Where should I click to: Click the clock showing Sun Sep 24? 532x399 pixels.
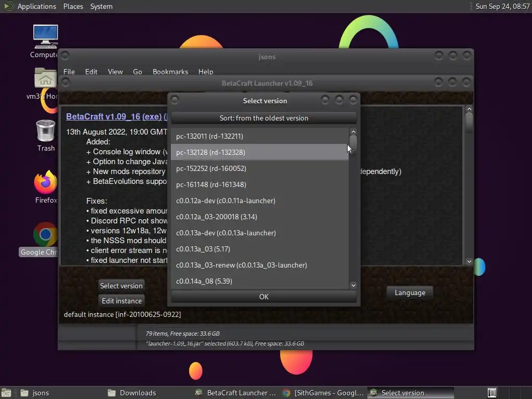coord(502,6)
